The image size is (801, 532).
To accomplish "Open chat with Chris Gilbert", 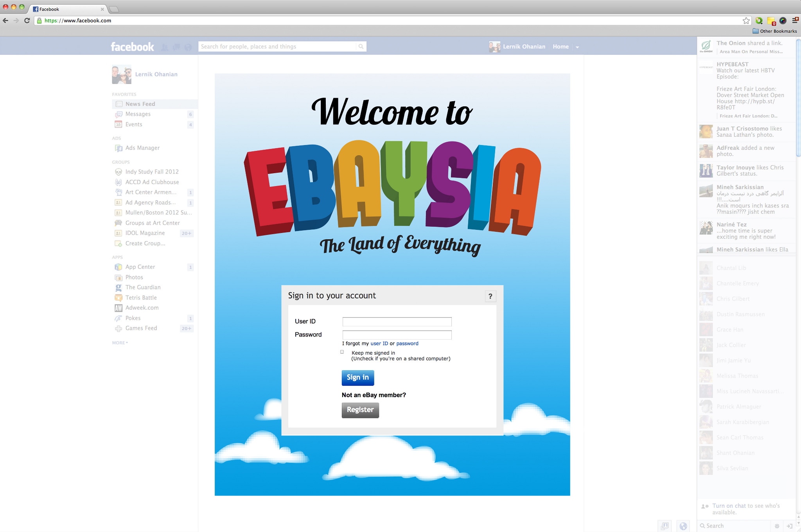I will pyautogui.click(x=746, y=299).
